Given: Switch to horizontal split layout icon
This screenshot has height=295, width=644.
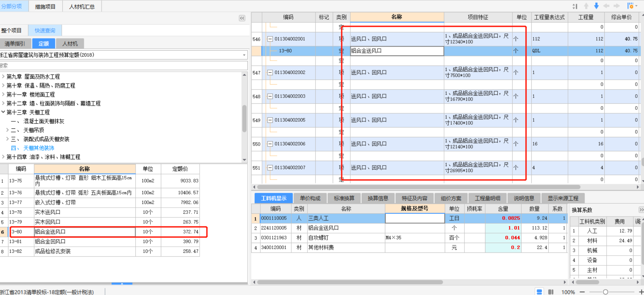Looking at the screenshot, I should tap(539, 292).
